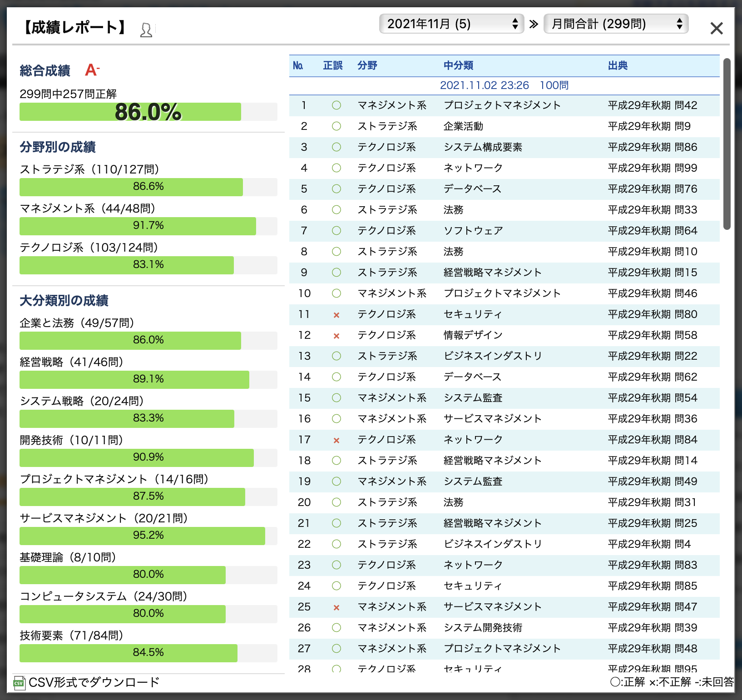
Task: Click the 総合成績 heading
Action: pos(45,71)
